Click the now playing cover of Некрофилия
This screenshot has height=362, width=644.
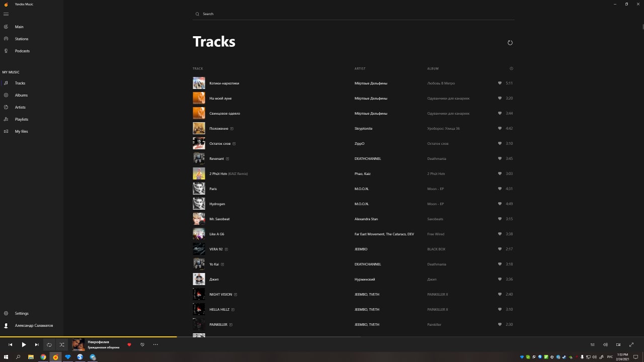click(x=78, y=344)
